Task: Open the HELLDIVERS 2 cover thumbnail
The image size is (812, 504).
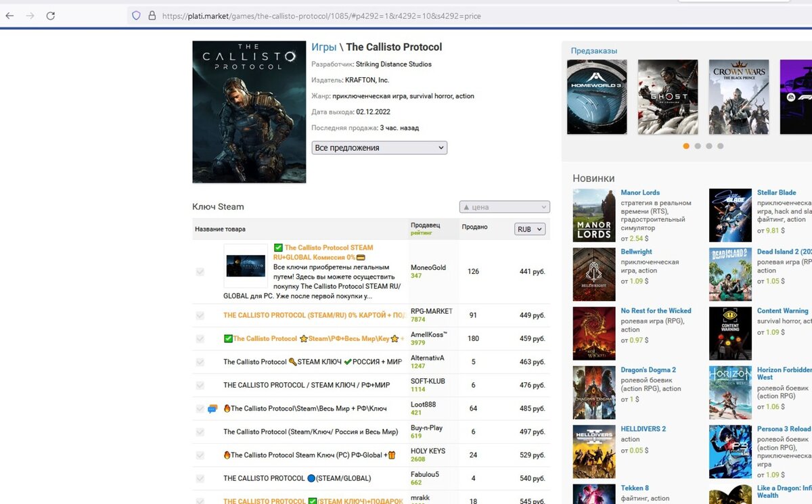Action: click(594, 451)
